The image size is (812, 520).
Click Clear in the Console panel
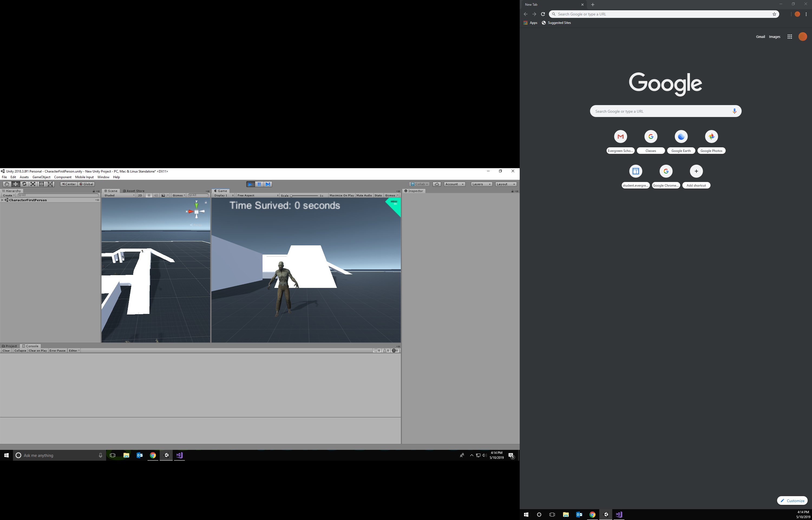tap(6, 350)
